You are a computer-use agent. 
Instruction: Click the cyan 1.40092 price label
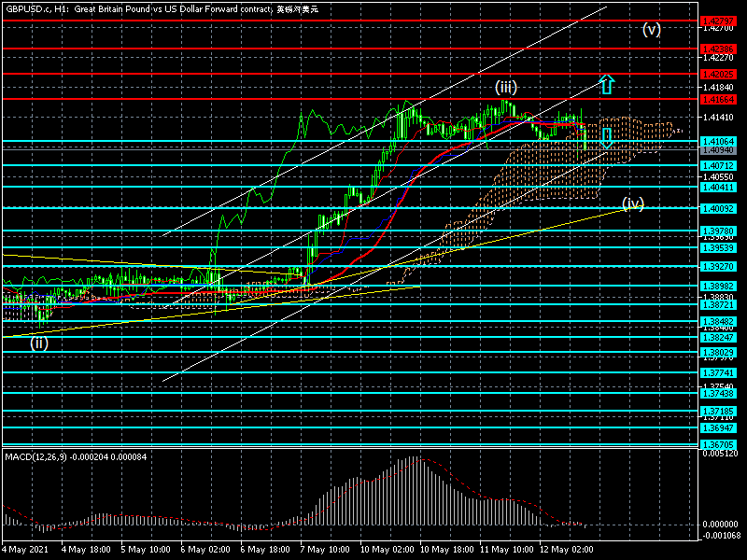pos(718,208)
